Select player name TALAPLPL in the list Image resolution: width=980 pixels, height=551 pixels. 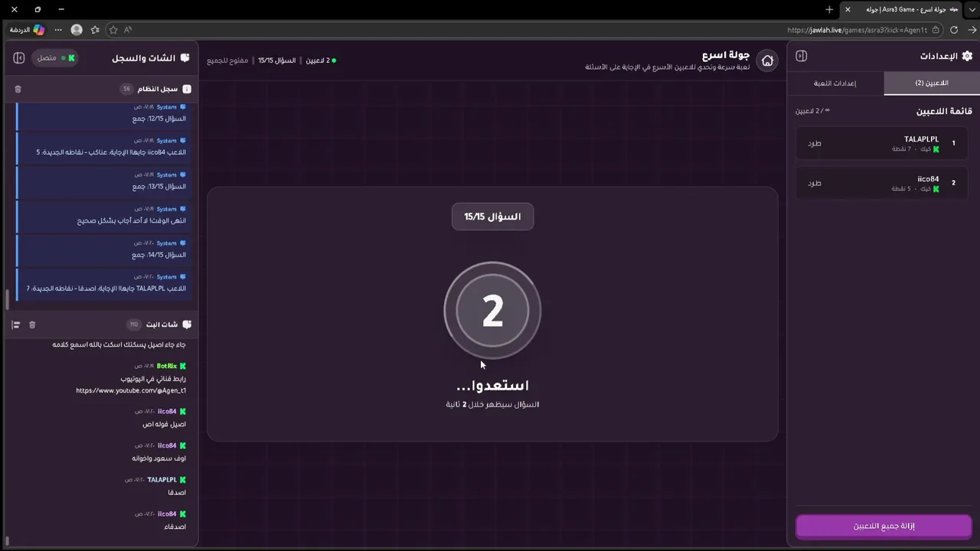coord(921,139)
